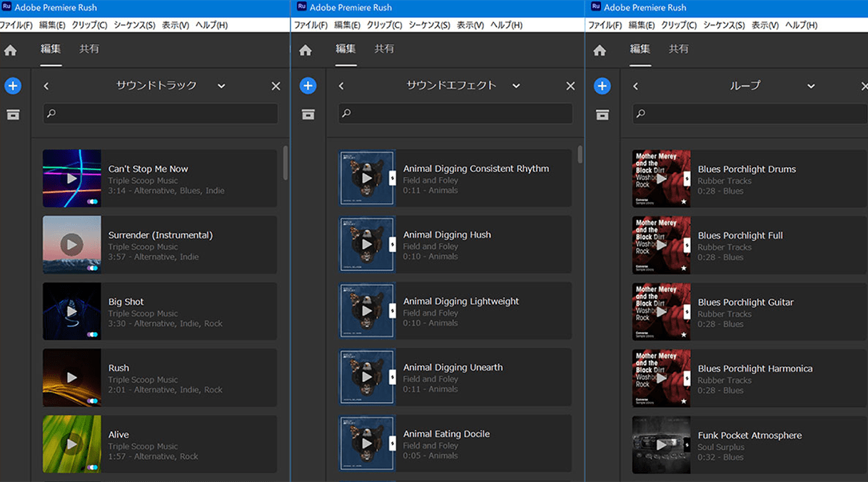The height and width of the screenshot is (482, 868).
Task: Switch to the 共有 tab in the Soundtracks window
Action: point(89,50)
